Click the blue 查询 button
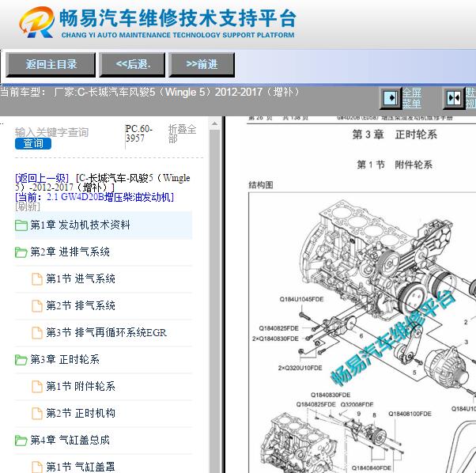The width and height of the screenshot is (476, 473). [x=33, y=144]
